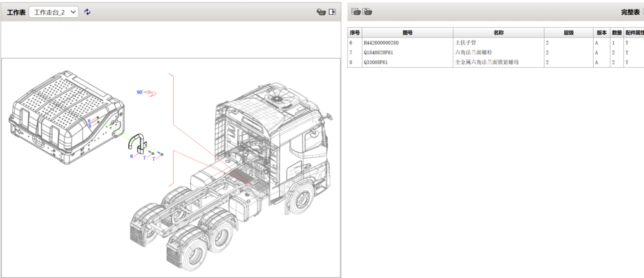The height and width of the screenshot is (278, 644).
Task: Click the 图号 column header
Action: pyautogui.click(x=407, y=32)
